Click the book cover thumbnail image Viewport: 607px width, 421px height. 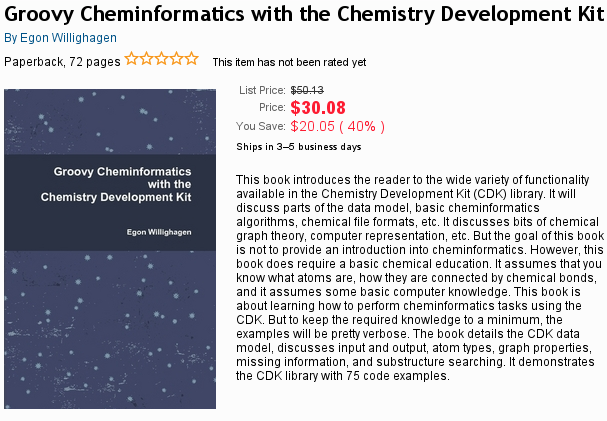110,249
